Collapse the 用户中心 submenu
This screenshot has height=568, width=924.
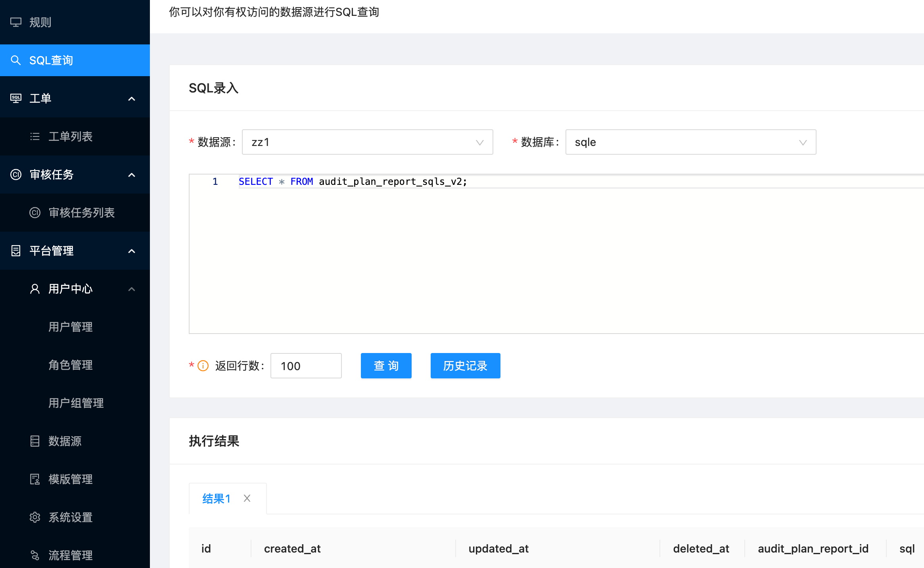pos(132,289)
